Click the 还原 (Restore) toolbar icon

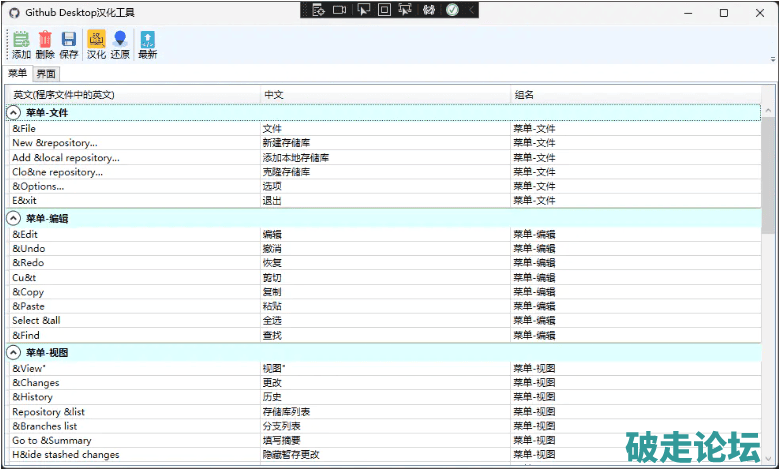(120, 40)
